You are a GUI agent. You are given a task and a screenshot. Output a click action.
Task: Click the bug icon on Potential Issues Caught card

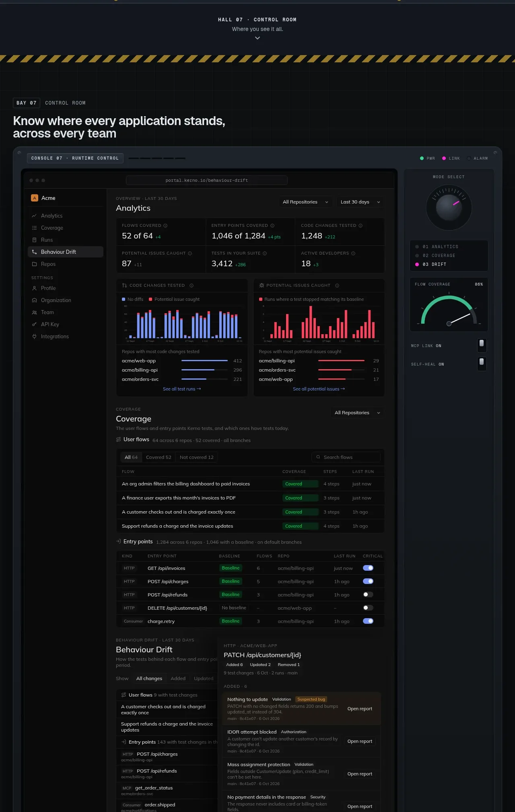pyautogui.click(x=262, y=286)
